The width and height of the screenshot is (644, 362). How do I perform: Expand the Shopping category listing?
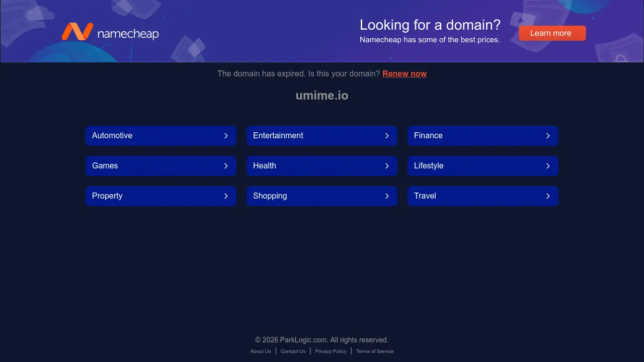(322, 196)
